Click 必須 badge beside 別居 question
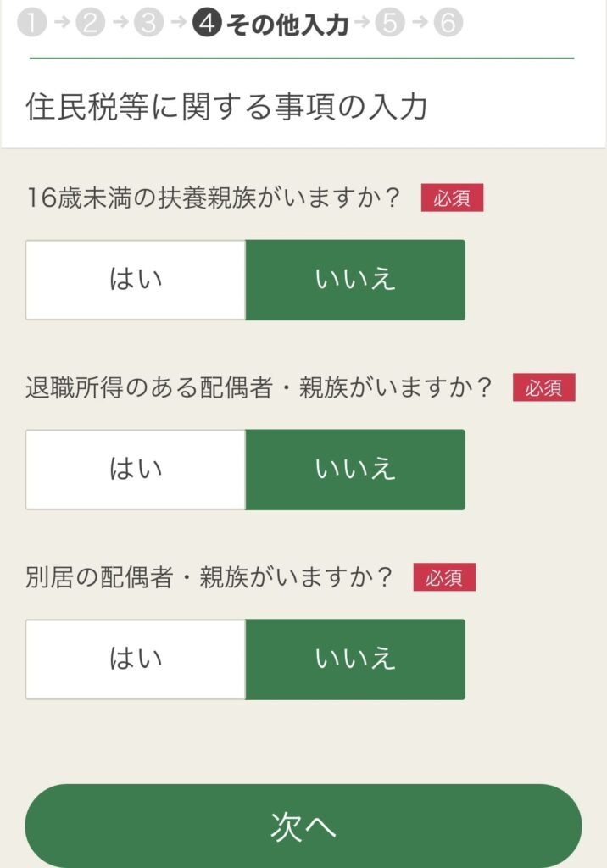 tap(444, 577)
